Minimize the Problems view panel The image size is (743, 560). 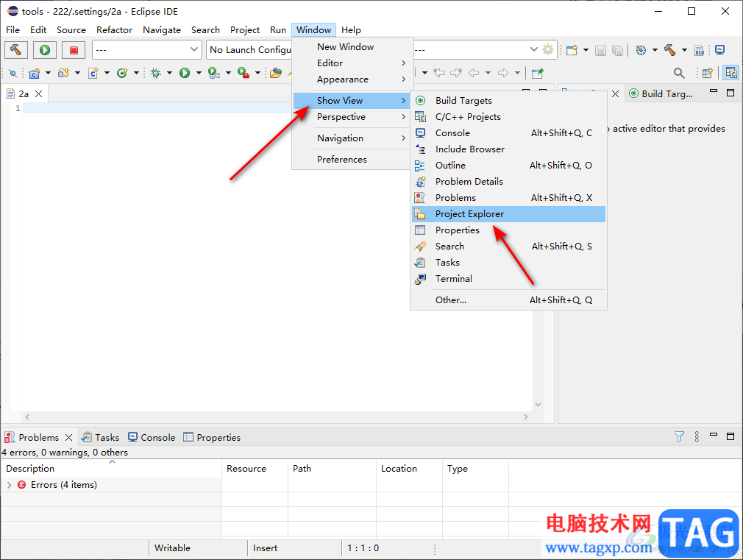713,434
